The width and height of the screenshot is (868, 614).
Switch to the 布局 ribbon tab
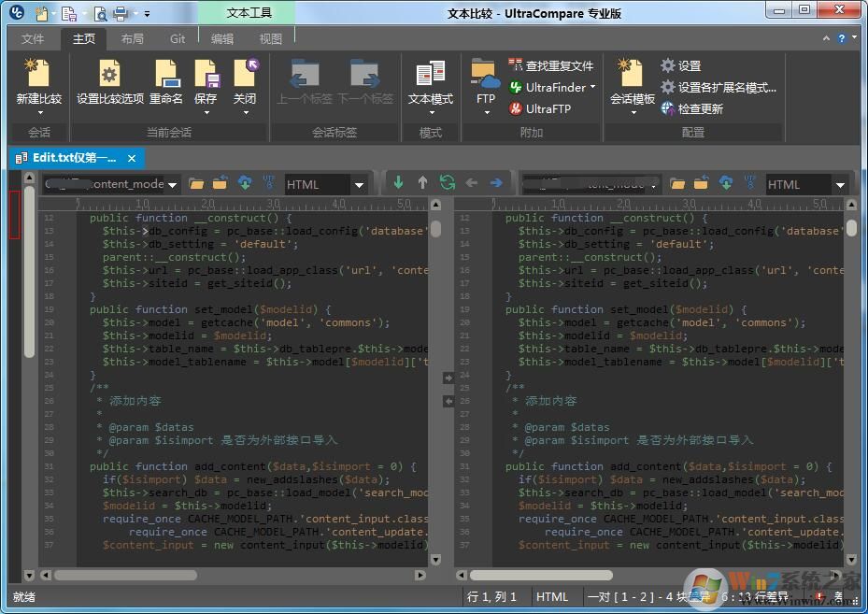(x=133, y=39)
